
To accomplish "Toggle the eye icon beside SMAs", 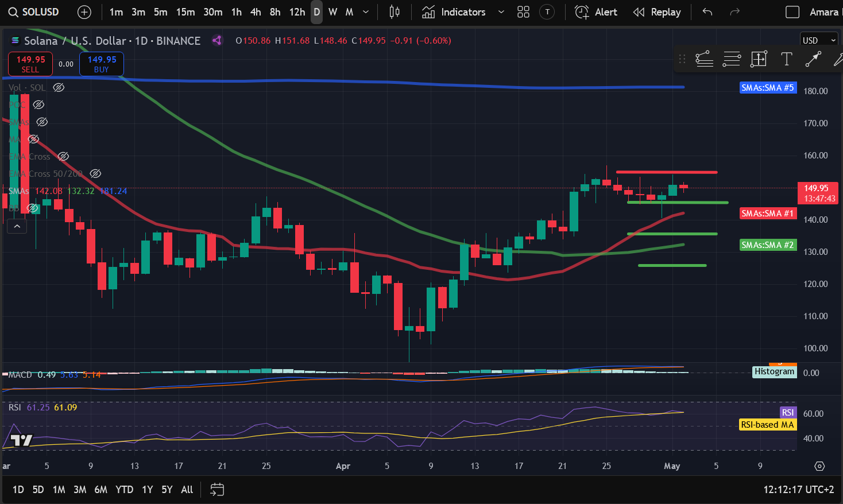I will point(42,122).
